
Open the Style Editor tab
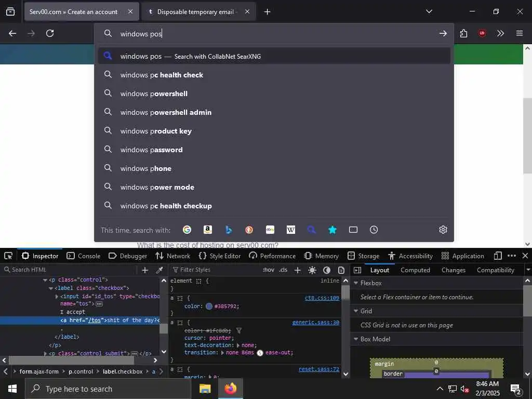[x=220, y=256]
